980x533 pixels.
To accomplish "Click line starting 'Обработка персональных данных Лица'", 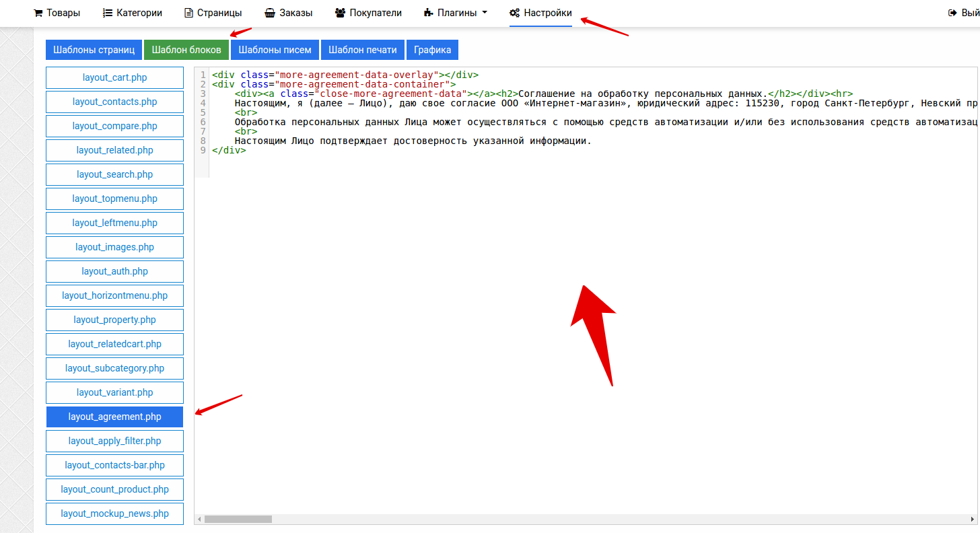I will click(606, 122).
